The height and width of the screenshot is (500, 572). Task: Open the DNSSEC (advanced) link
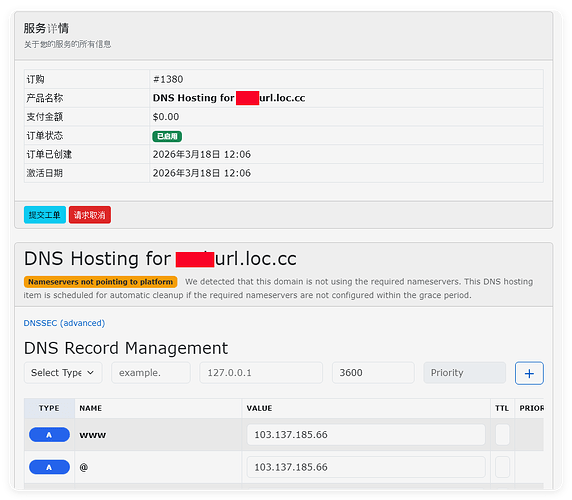tap(64, 323)
